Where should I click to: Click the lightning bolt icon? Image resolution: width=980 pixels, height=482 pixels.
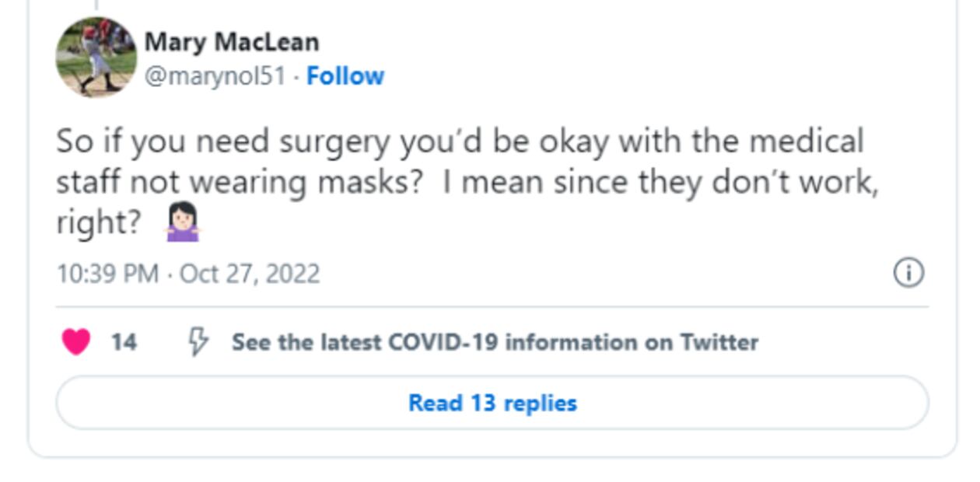pyautogui.click(x=198, y=341)
